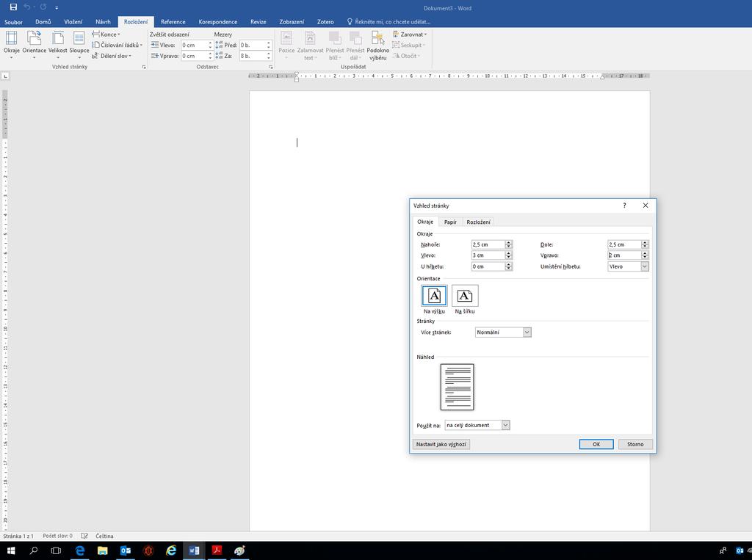Switch to the Rozložení dialog tab
This screenshot has height=560, width=752.
point(478,222)
